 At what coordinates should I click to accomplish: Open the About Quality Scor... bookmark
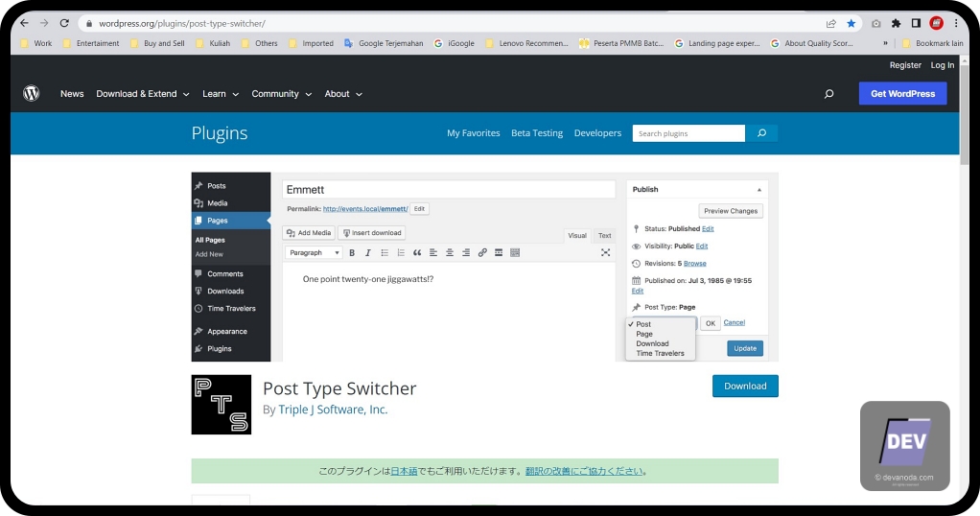pyautogui.click(x=812, y=43)
